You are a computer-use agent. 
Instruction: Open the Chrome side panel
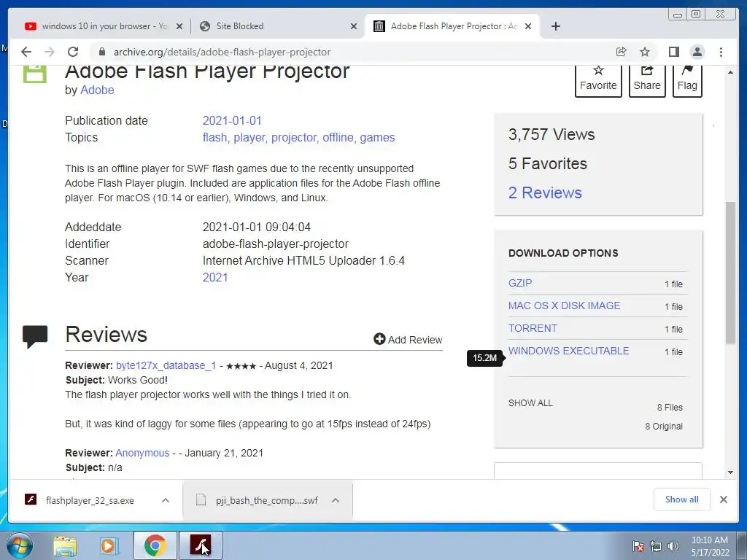coord(673,52)
